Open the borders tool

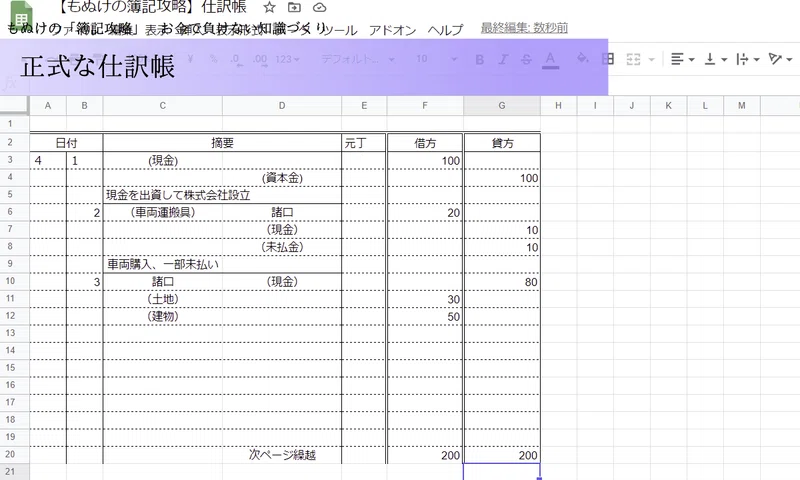point(608,59)
